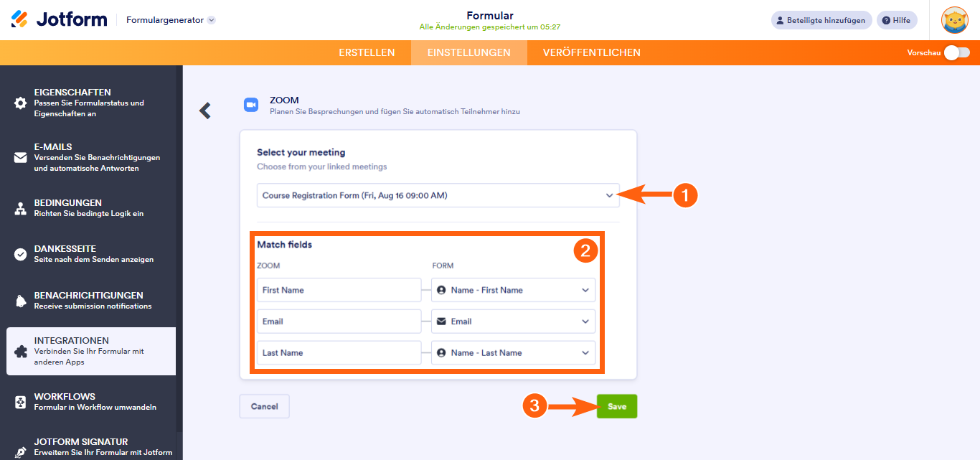Toggle the Vorschau preview switch

[x=956, y=52]
